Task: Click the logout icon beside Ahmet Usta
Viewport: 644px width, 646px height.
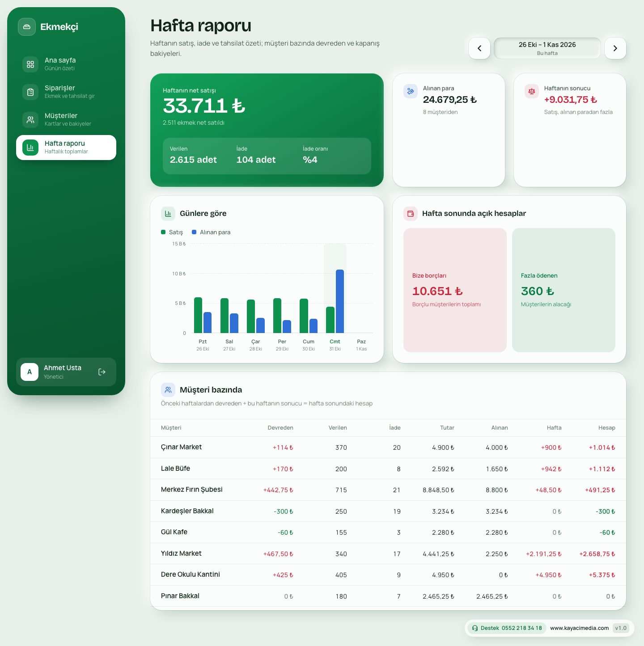Action: coord(102,372)
